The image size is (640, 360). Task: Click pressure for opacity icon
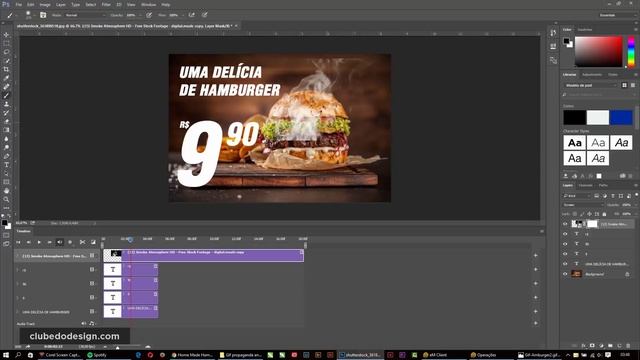(149, 15)
